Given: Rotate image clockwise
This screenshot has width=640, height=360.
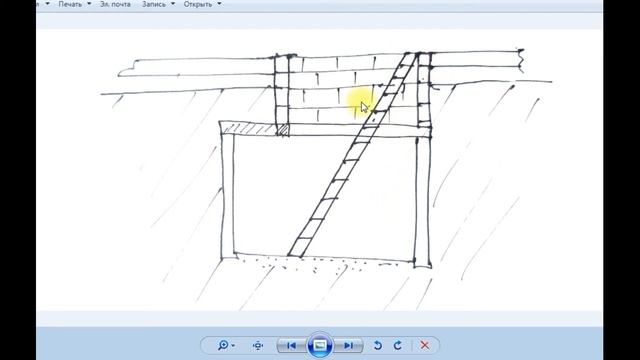Looking at the screenshot, I should point(398,345).
